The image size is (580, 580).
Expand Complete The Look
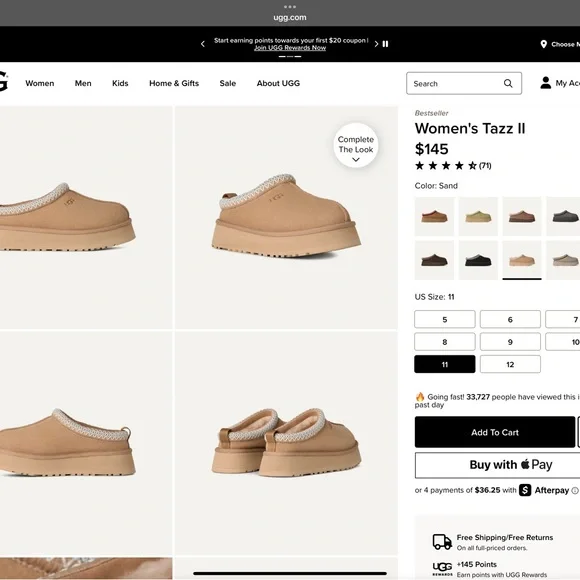pos(356,145)
